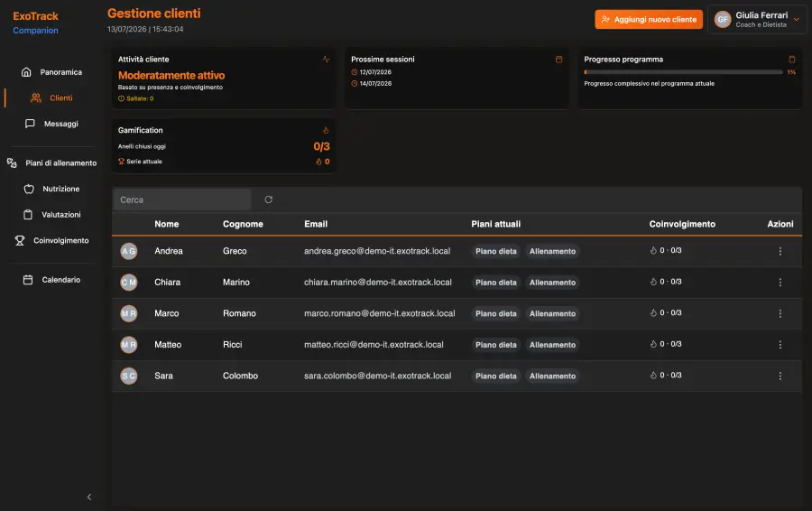Click the 0/3 Anelli chiusi oggi value
The image size is (812, 511).
(321, 146)
